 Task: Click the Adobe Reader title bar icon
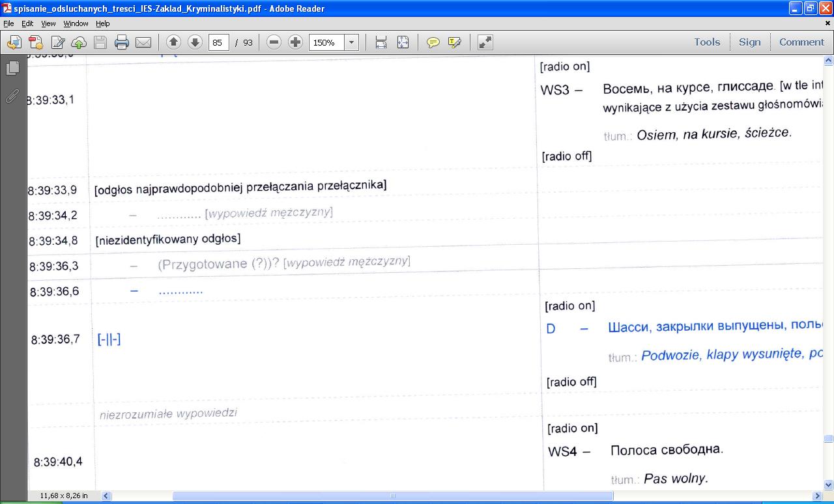[x=7, y=8]
